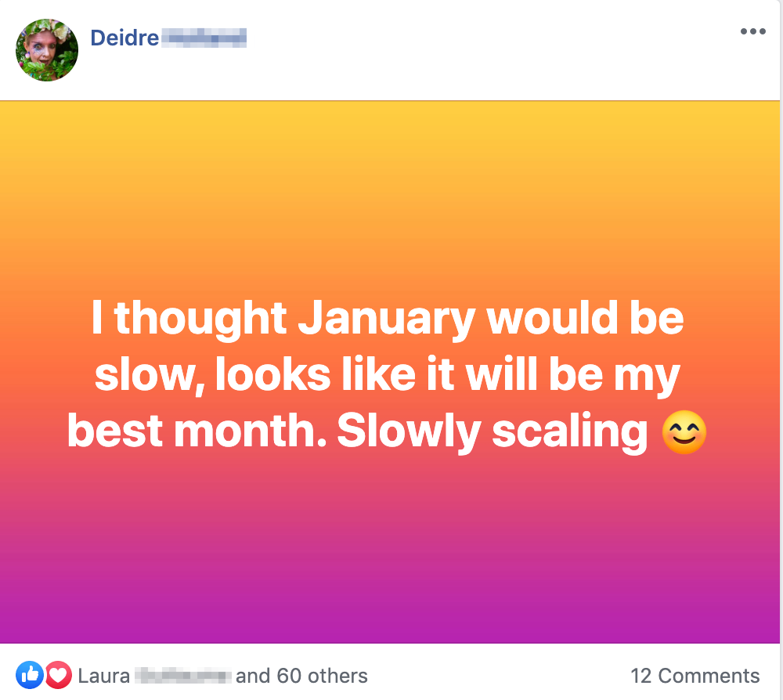Click the number 60 in reaction count
The width and height of the screenshot is (783, 700).
coord(289,676)
